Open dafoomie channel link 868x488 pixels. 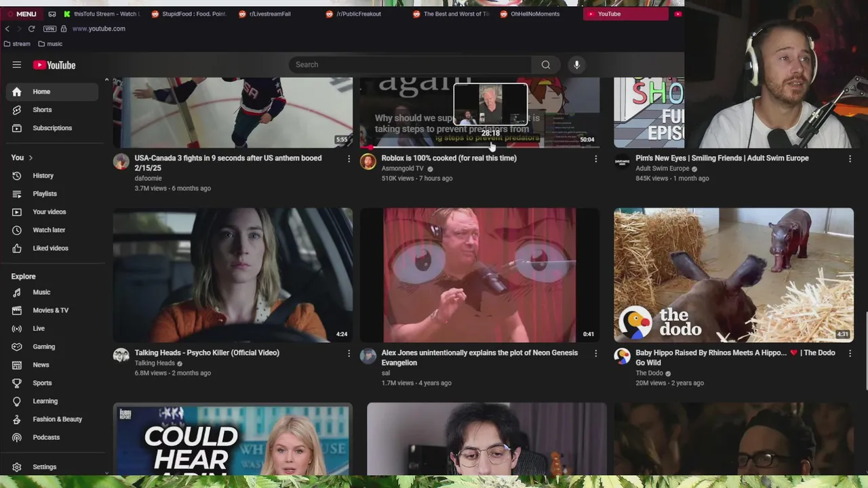[x=148, y=178]
